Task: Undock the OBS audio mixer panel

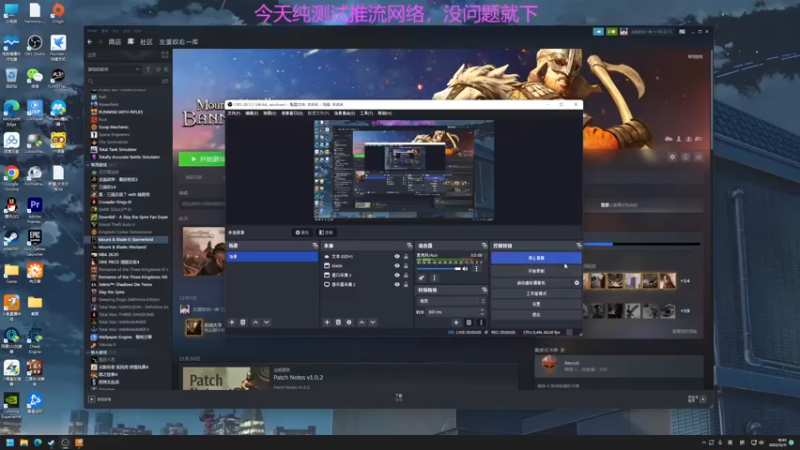Action: point(484,246)
